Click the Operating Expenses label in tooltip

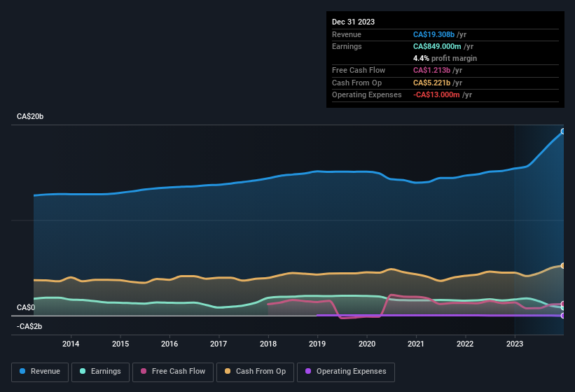(367, 95)
